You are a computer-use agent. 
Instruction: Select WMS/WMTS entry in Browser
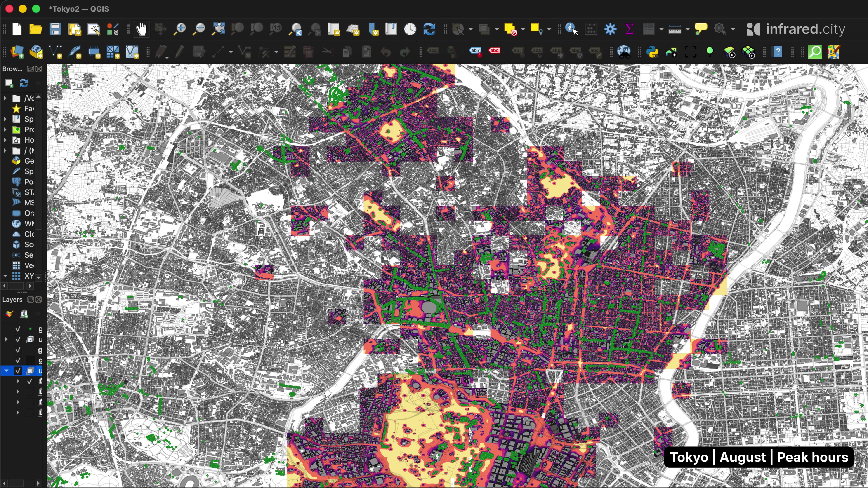click(23, 224)
